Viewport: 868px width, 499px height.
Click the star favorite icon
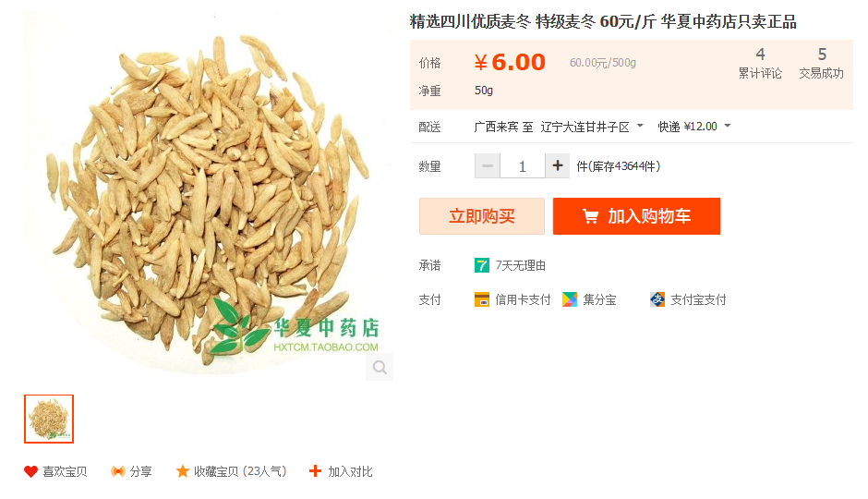[x=183, y=472]
